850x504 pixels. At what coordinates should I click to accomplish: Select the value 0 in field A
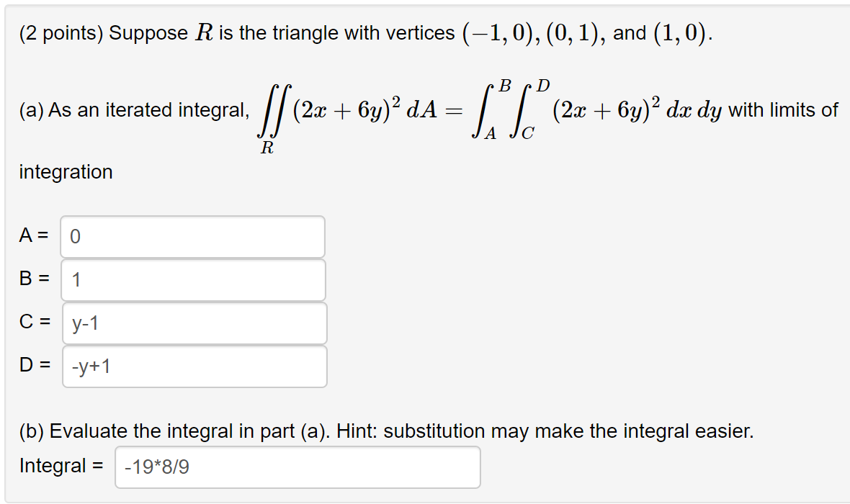click(x=74, y=236)
